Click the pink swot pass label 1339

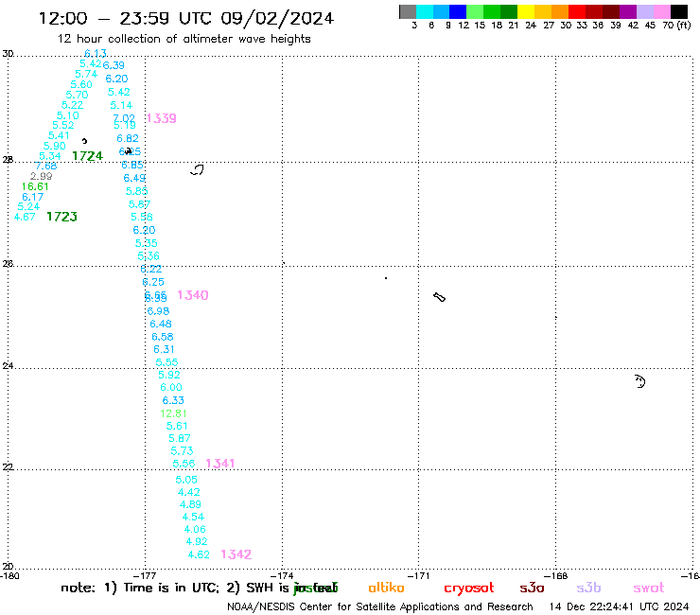(162, 118)
